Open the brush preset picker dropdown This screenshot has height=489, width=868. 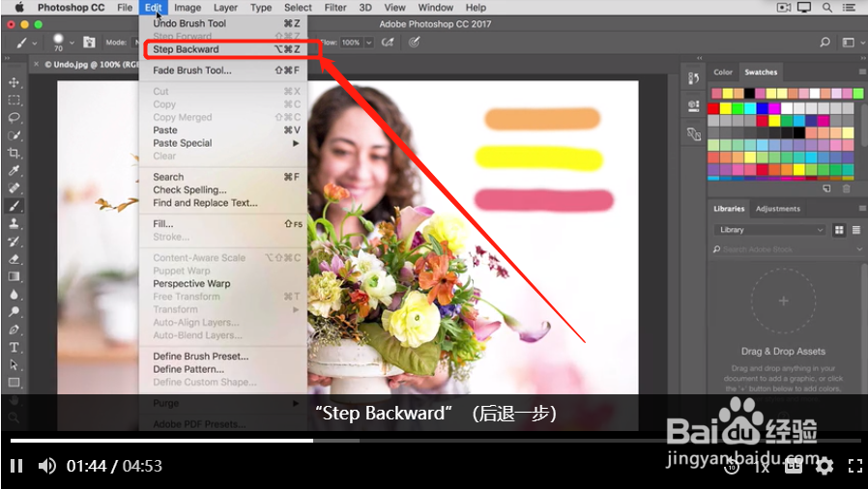72,43
